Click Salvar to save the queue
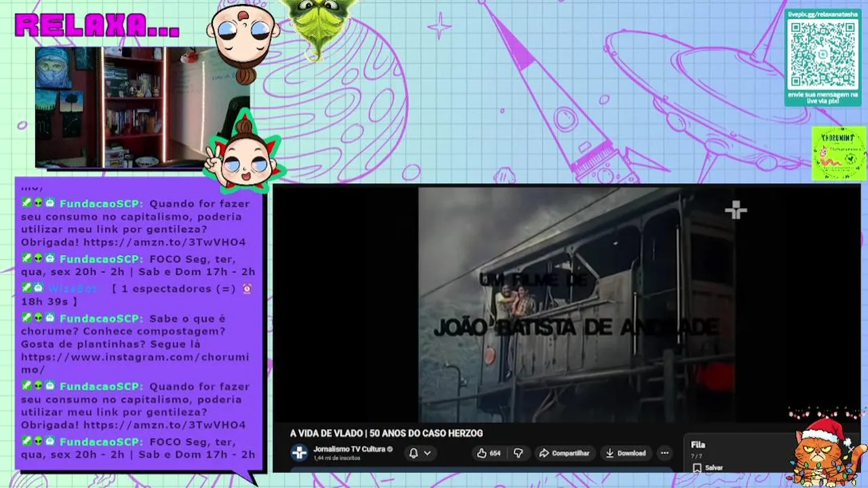 (x=707, y=468)
